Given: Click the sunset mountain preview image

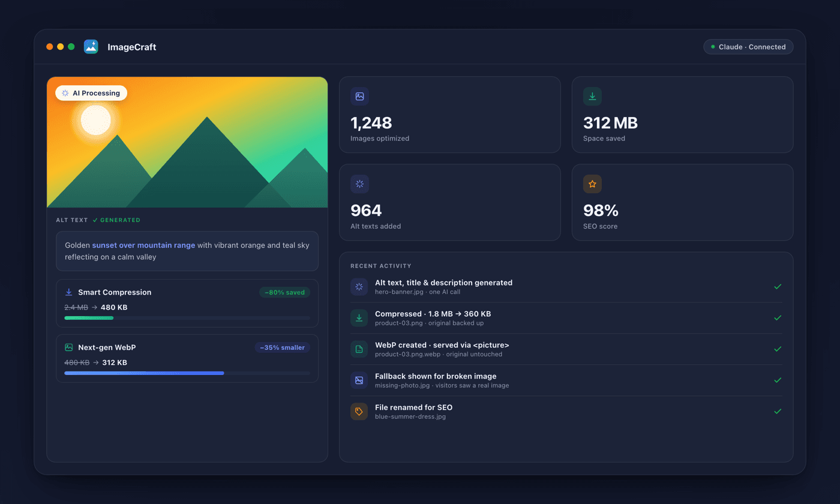Looking at the screenshot, I should click(x=187, y=142).
